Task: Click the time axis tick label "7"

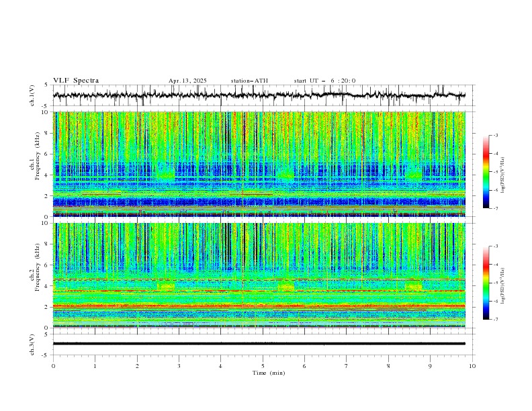Action: click(x=347, y=366)
